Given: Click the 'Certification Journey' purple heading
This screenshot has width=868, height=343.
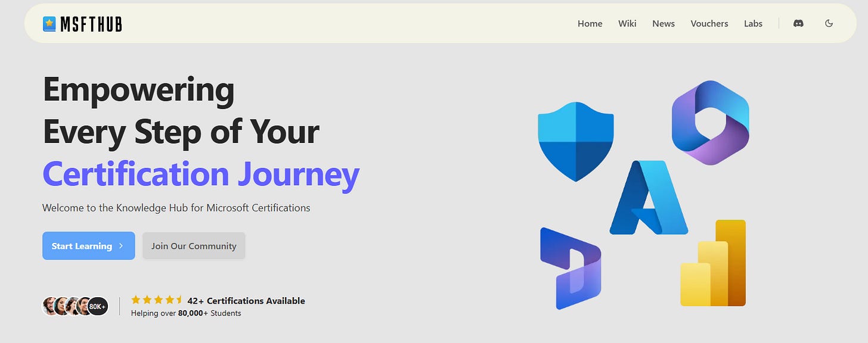Looking at the screenshot, I should (x=201, y=174).
